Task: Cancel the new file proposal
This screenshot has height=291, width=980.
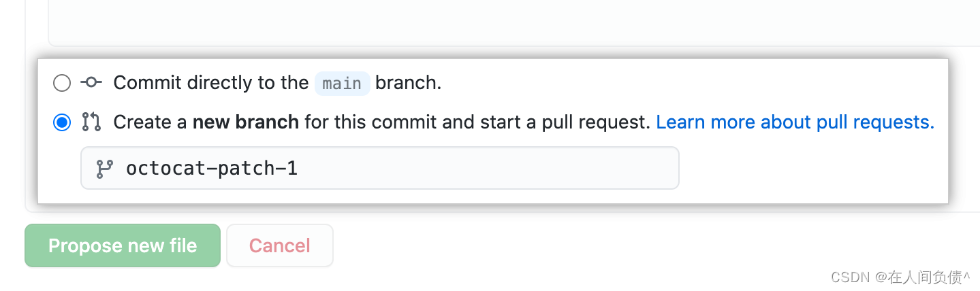Action: (x=280, y=245)
